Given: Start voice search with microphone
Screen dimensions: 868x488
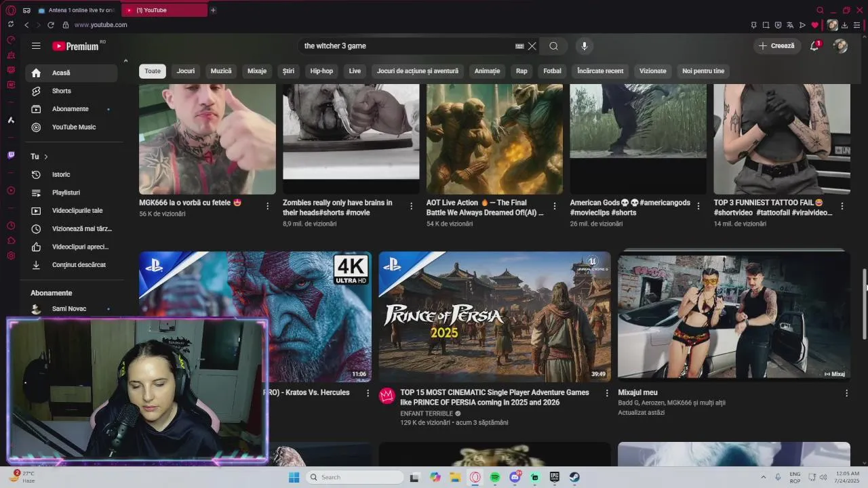Looking at the screenshot, I should [x=585, y=46].
